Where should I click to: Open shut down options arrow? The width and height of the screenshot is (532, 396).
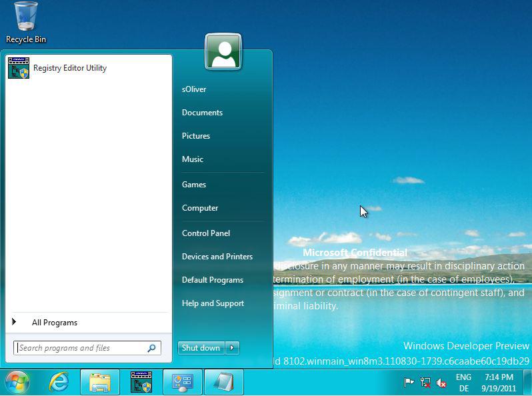coord(232,348)
